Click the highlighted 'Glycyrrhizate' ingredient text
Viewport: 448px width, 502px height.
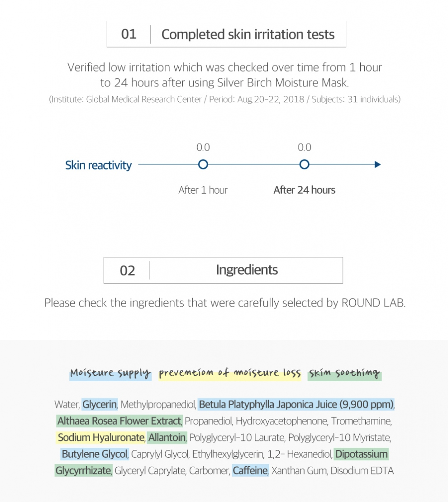point(83,471)
